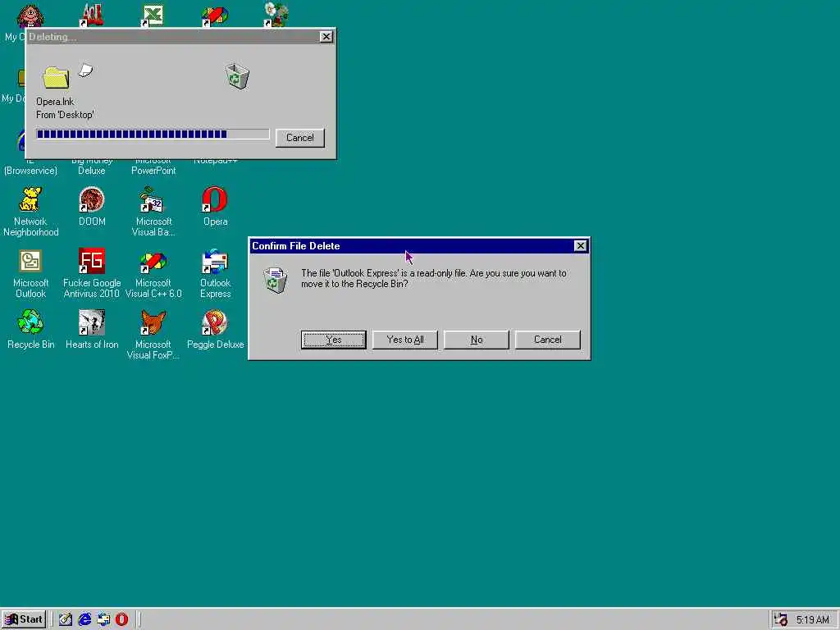840x630 pixels.
Task: Select the AOL shortcut icon on the desktop
Action: point(92,15)
